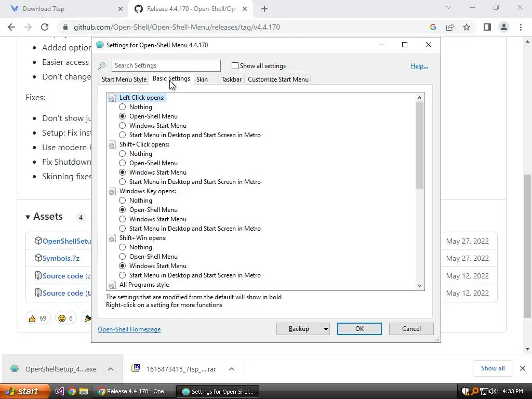Click settings list scrollbar thumb
The height and width of the screenshot is (399, 532).
[x=419, y=145]
